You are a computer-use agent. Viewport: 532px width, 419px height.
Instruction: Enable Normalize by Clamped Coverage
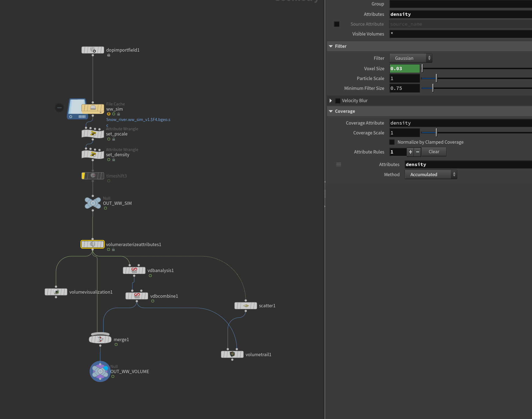tap(392, 142)
